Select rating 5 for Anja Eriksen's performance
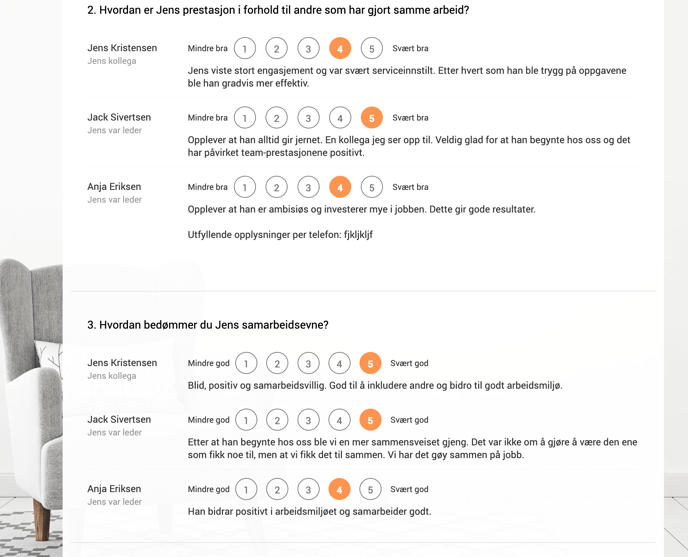Viewport: 688px width, 557px height. [372, 187]
